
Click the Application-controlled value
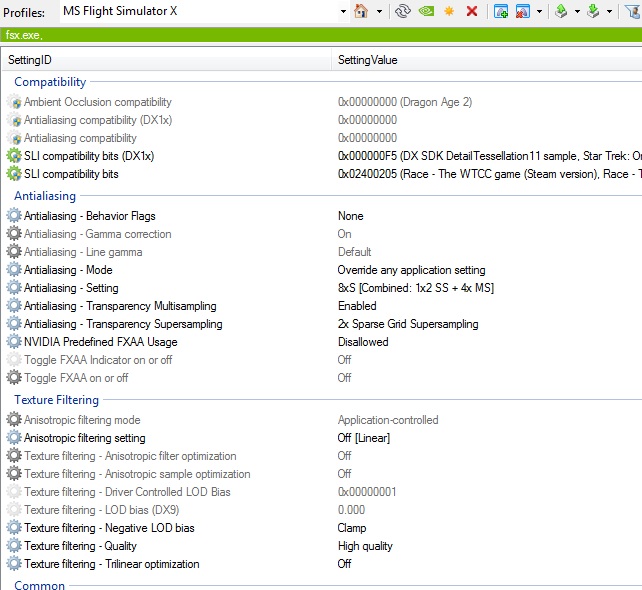388,420
